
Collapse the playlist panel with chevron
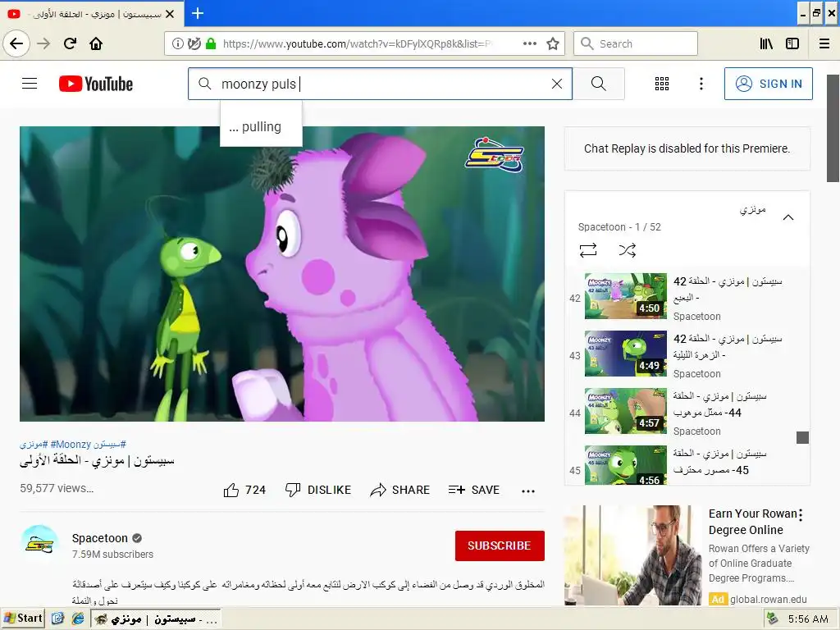click(788, 217)
